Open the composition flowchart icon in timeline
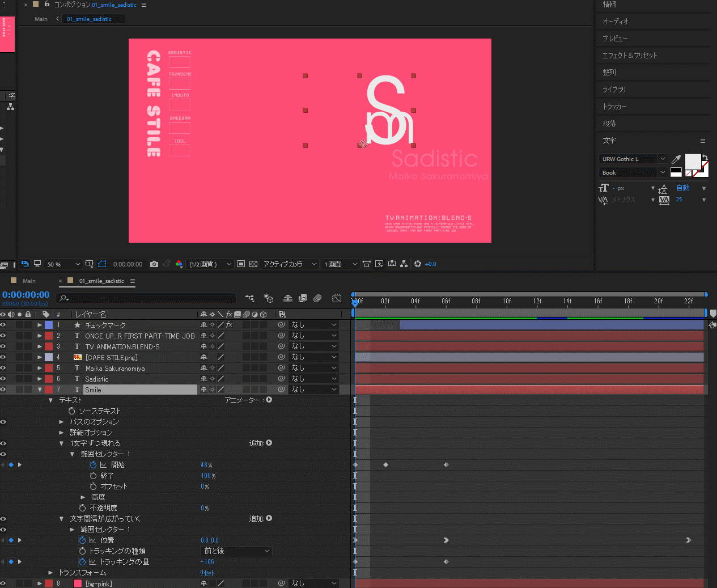717x588 pixels. (x=249, y=298)
